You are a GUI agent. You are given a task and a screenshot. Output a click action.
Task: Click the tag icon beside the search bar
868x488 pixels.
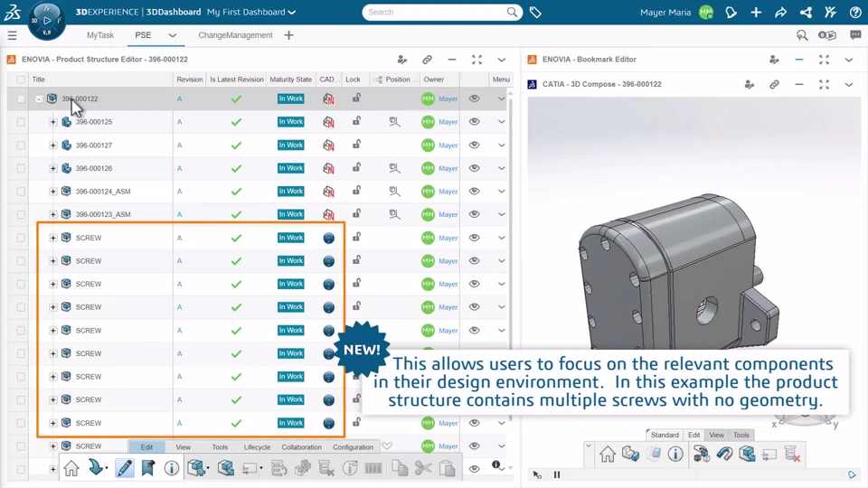[535, 13]
